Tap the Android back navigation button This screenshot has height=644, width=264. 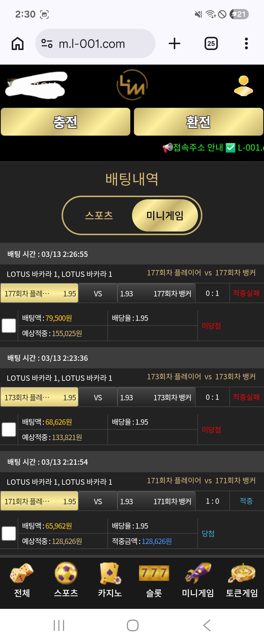click(207, 625)
